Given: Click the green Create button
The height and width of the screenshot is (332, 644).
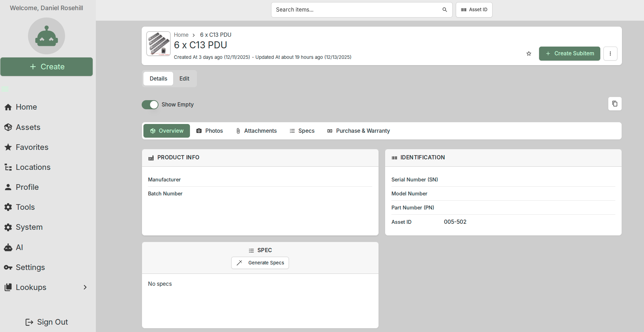Looking at the screenshot, I should point(47,67).
